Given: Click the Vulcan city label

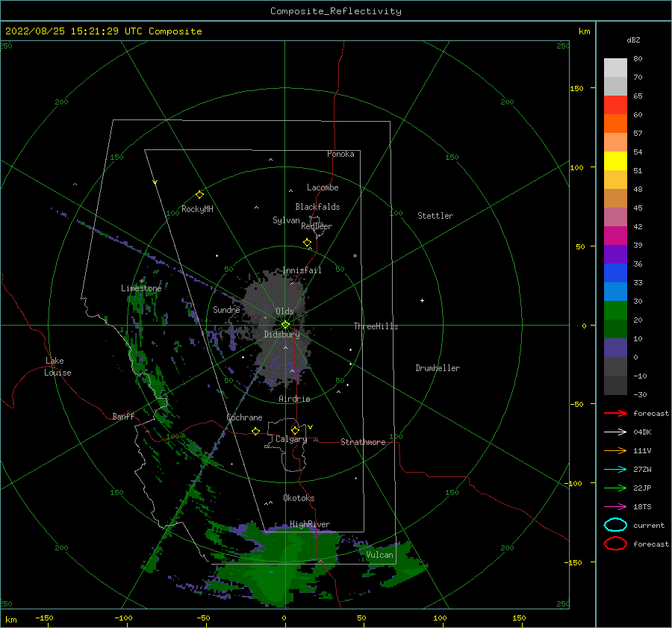Looking at the screenshot, I should point(379,555).
